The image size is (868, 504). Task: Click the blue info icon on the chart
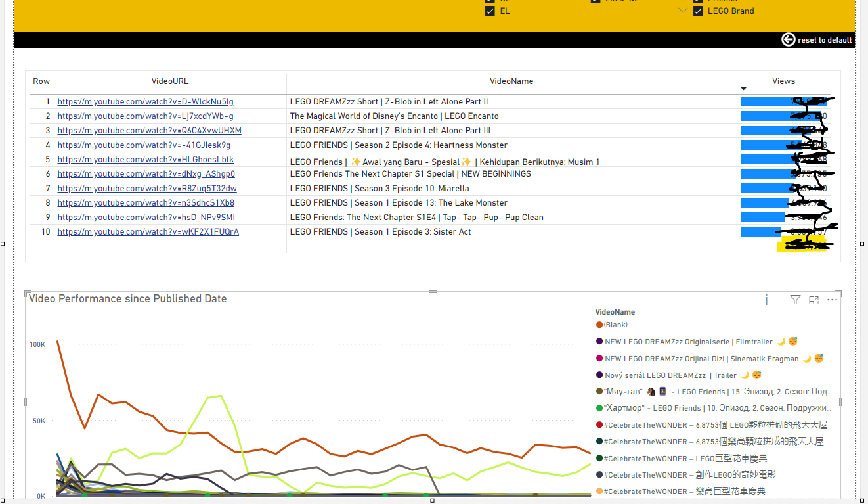(766, 300)
